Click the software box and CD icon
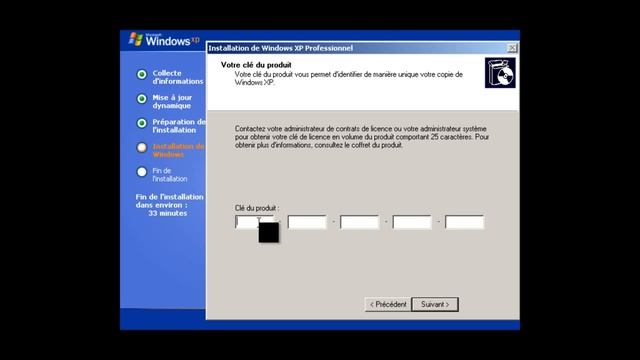This screenshot has width=640, height=360. point(500,73)
